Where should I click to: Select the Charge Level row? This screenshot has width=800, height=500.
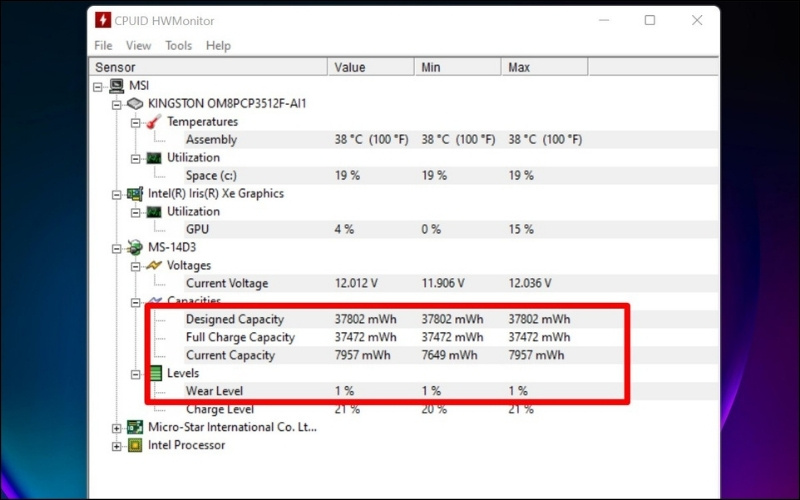tap(451, 409)
